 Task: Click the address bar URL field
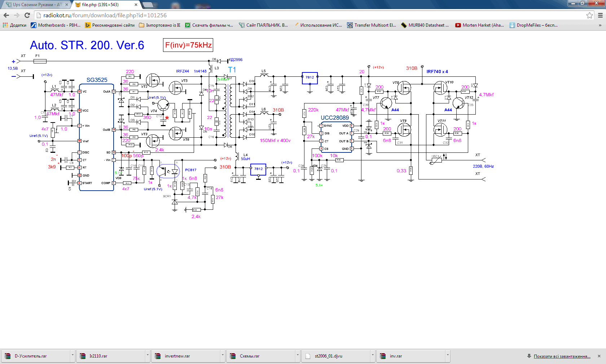[x=310, y=15]
